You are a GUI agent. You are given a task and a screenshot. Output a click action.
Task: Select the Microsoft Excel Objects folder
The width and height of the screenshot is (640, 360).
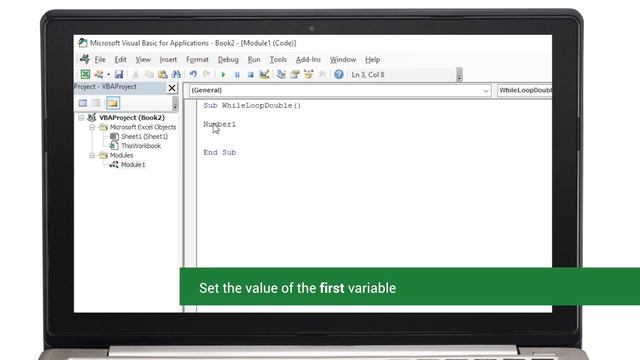pyautogui.click(x=142, y=127)
